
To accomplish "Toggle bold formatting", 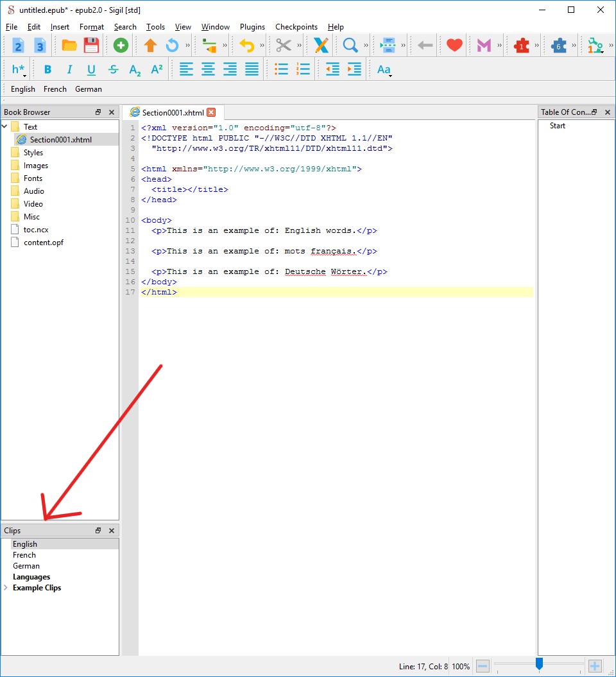I will tap(47, 69).
